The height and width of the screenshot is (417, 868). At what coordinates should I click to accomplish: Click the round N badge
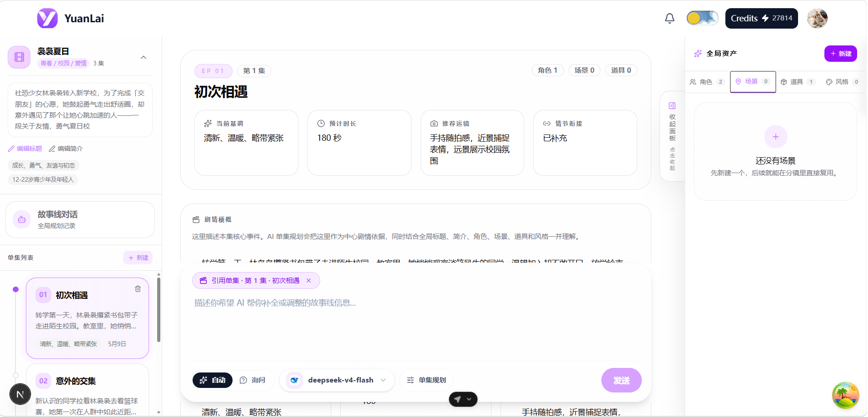(x=20, y=394)
